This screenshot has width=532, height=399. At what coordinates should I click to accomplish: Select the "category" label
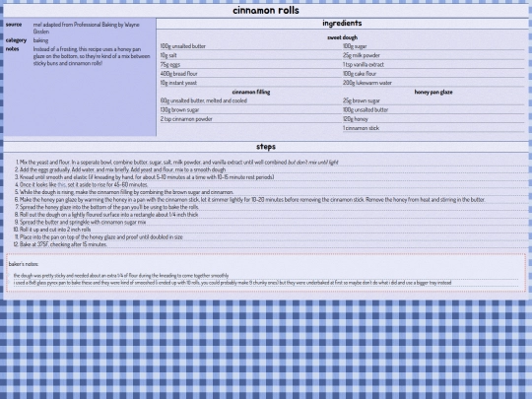pos(16,40)
